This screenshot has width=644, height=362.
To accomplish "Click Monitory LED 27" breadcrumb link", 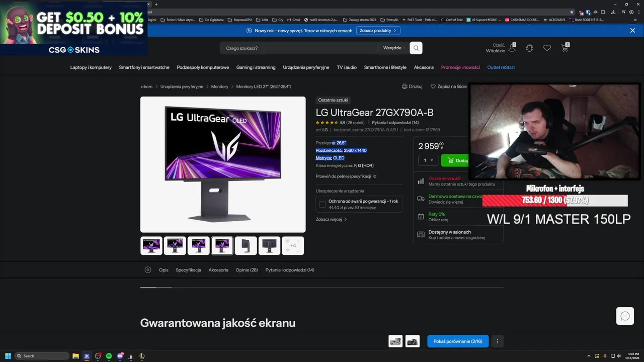I will [x=264, y=86].
